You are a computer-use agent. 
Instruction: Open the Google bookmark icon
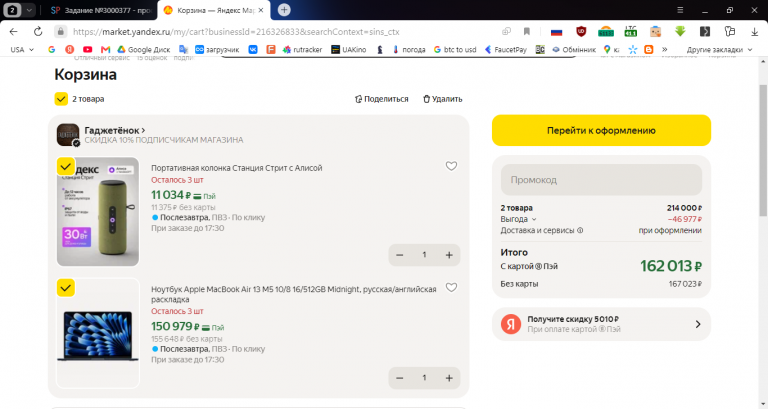coord(51,49)
